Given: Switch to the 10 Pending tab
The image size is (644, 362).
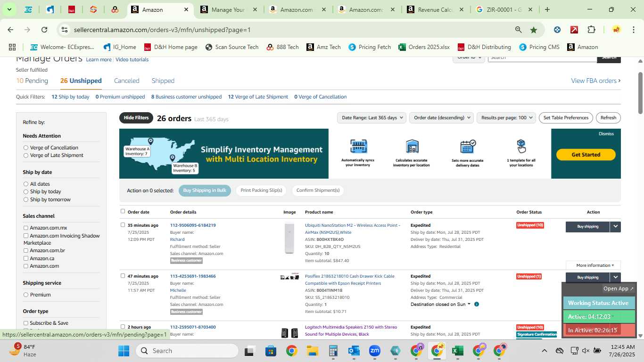Looking at the screenshot, I should click(x=32, y=81).
